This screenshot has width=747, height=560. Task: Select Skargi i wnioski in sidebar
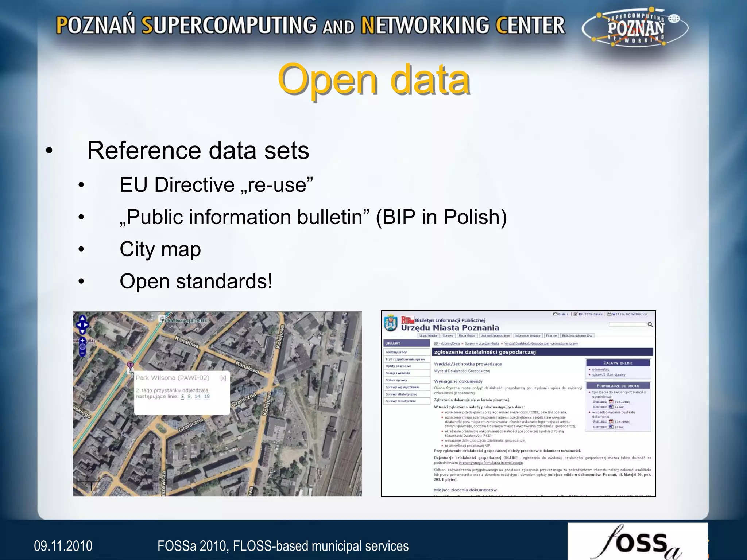tap(407, 373)
